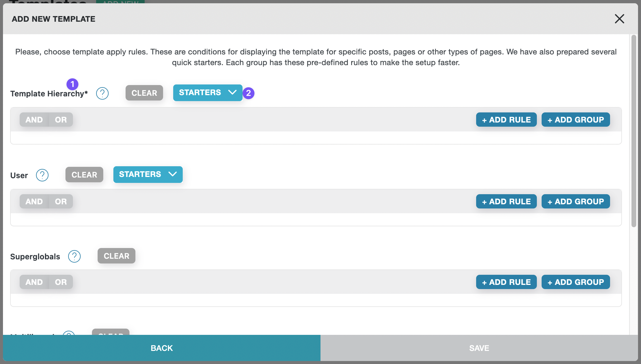
Task: Scroll down to reveal hidden section
Action: (633, 286)
